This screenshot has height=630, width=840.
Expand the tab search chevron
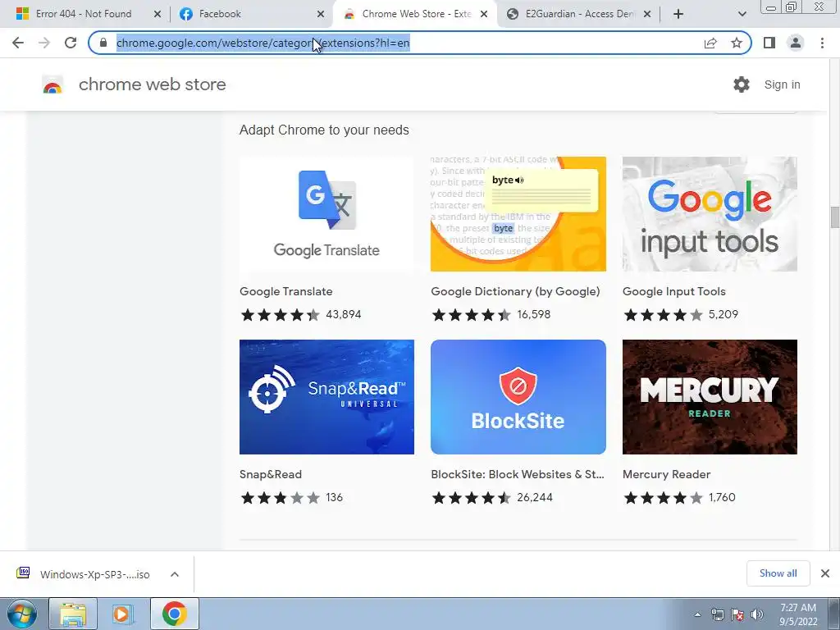(x=742, y=14)
